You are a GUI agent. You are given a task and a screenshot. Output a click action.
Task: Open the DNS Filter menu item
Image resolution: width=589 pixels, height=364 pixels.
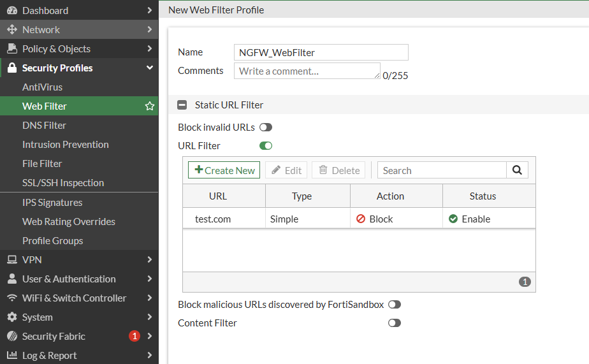click(x=44, y=126)
